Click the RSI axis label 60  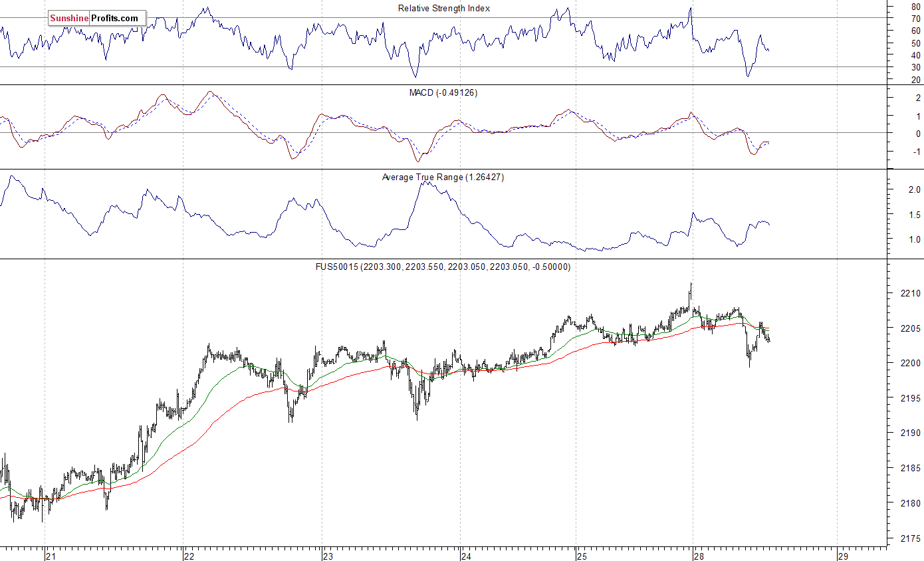915,31
